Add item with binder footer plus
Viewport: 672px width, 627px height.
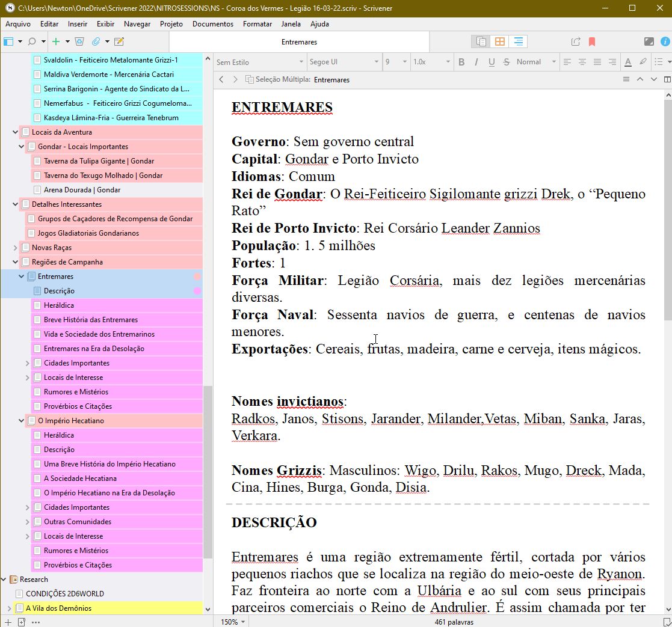[8, 622]
